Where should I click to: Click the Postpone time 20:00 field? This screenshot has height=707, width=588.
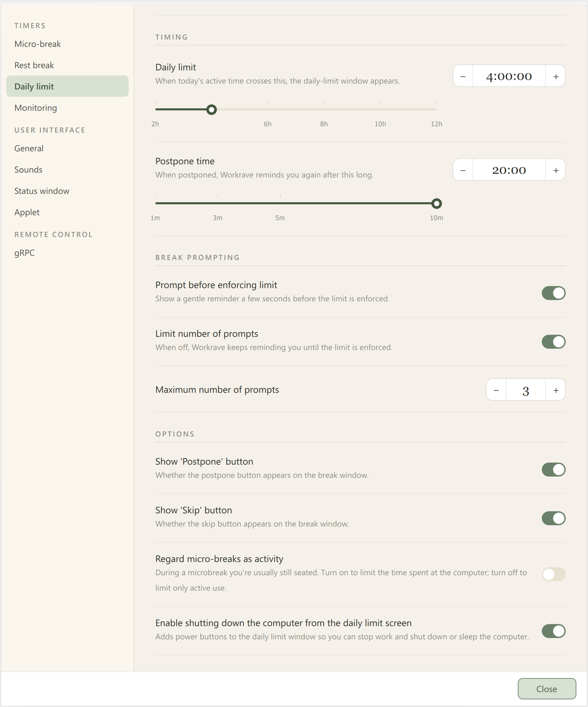pyautogui.click(x=509, y=170)
